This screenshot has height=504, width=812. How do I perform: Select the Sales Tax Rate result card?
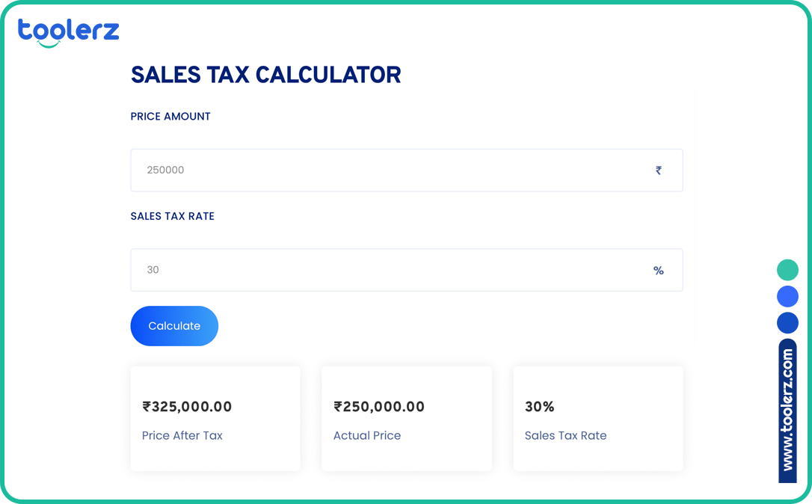(x=598, y=418)
